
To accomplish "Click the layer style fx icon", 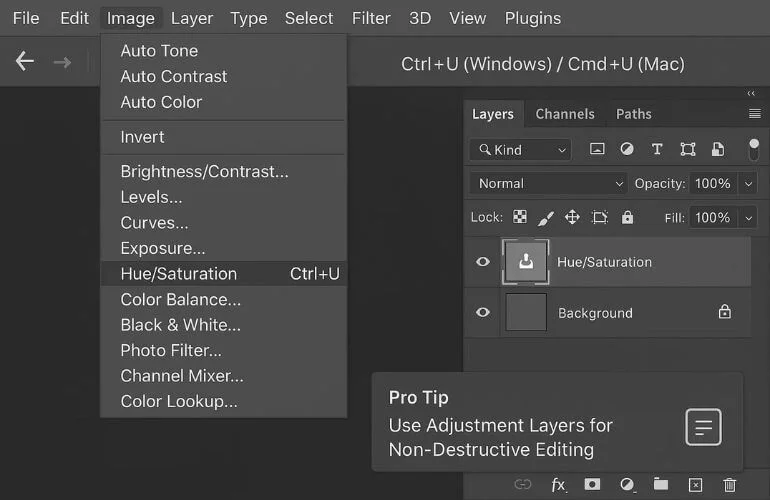I will click(x=558, y=485).
